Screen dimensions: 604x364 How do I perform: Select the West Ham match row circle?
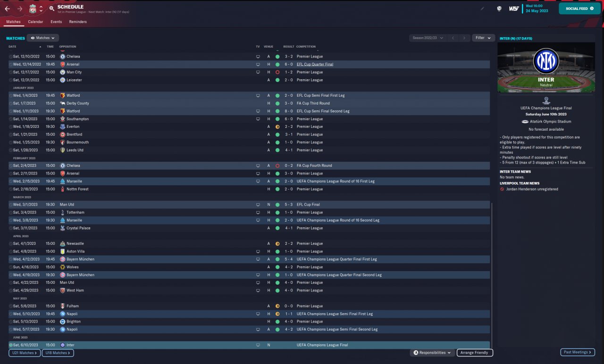tap(11, 290)
